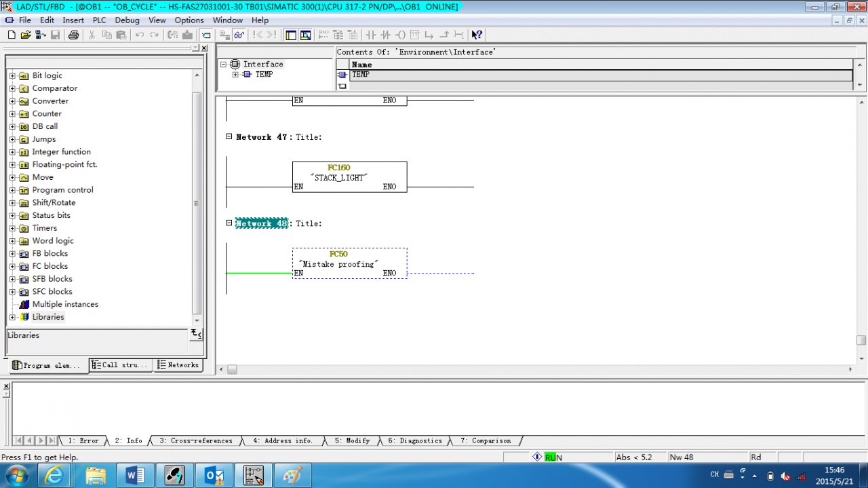Image resolution: width=868 pixels, height=488 pixels.
Task: Click the Print toolbar icon
Action: [74, 35]
